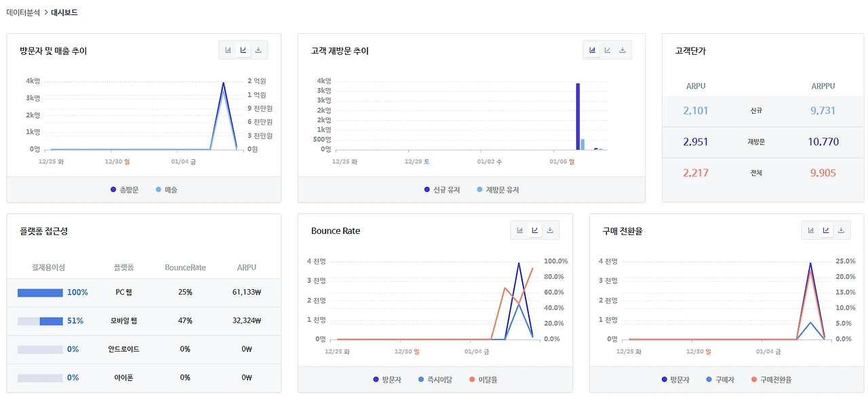Download the 고객 재방문 추이 chart

point(623,50)
